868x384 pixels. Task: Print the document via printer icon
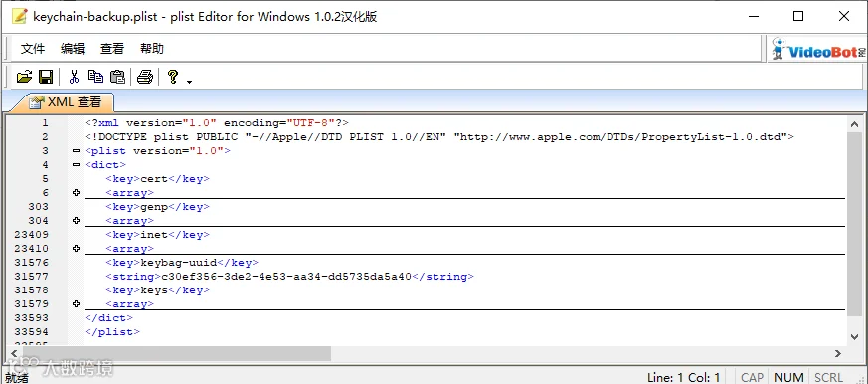pos(145,77)
